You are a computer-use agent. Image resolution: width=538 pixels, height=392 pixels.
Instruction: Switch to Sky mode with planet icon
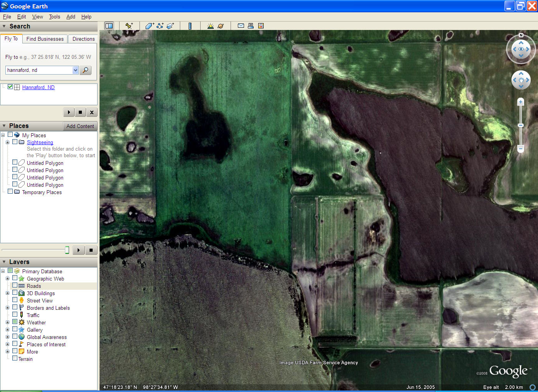[x=221, y=26]
